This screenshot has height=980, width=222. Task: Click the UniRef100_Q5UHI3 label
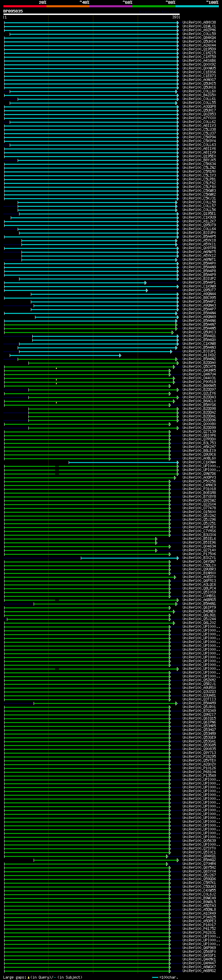coord(199,332)
